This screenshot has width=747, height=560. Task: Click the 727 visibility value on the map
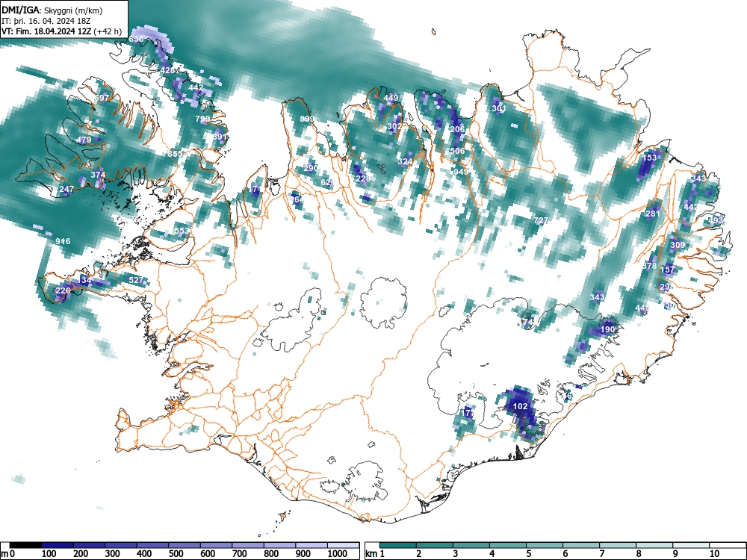541,220
